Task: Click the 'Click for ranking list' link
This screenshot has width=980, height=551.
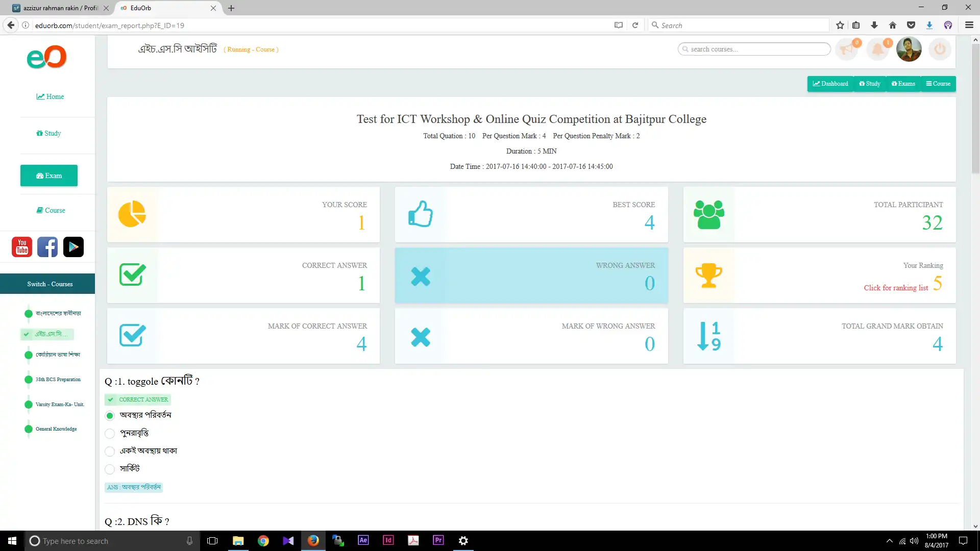Action: 896,288
